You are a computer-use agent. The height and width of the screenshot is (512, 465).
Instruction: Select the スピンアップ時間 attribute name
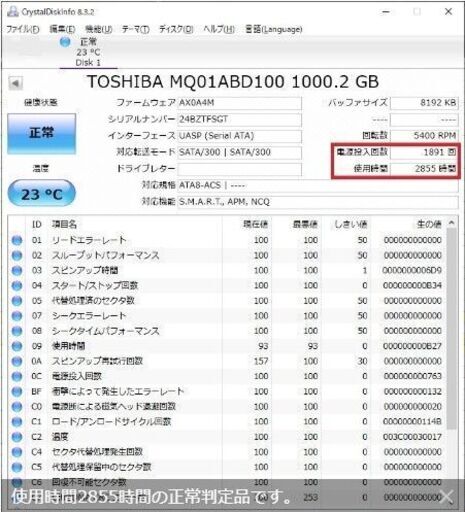[x=85, y=270]
